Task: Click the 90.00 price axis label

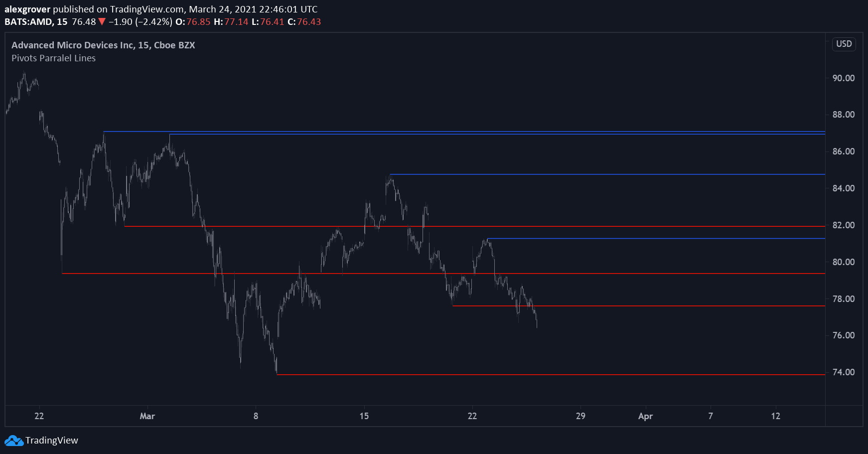Action: pyautogui.click(x=844, y=78)
